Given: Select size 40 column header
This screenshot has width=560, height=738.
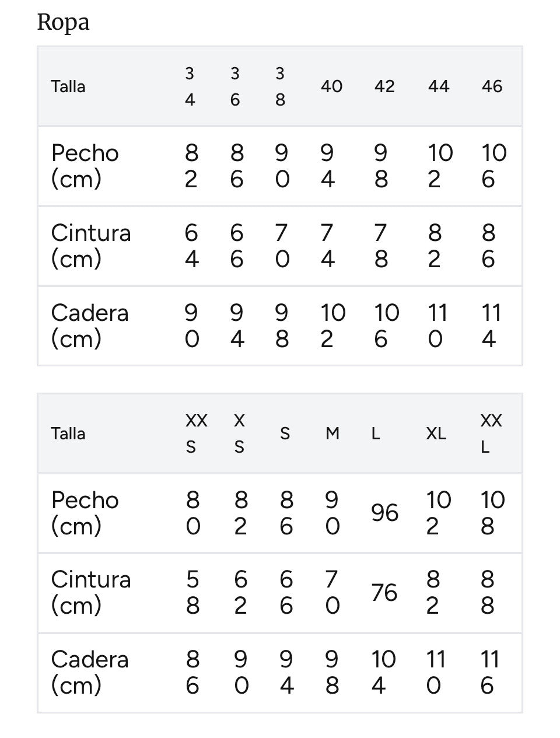Looking at the screenshot, I should coord(331,86).
